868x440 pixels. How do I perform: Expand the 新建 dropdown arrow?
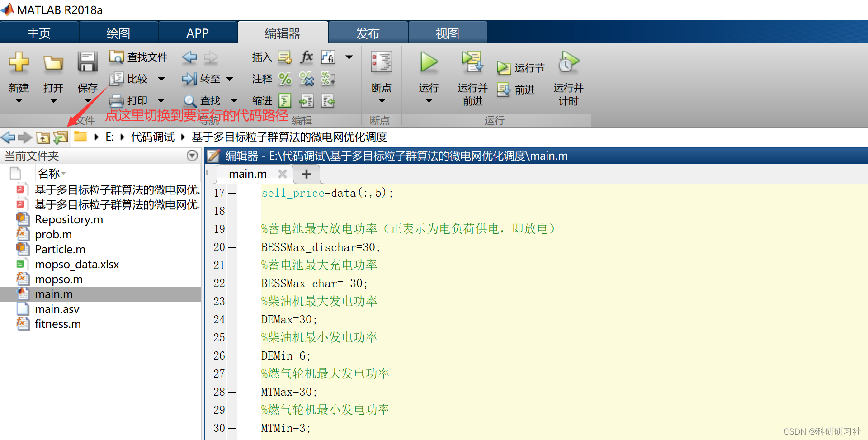click(x=19, y=100)
